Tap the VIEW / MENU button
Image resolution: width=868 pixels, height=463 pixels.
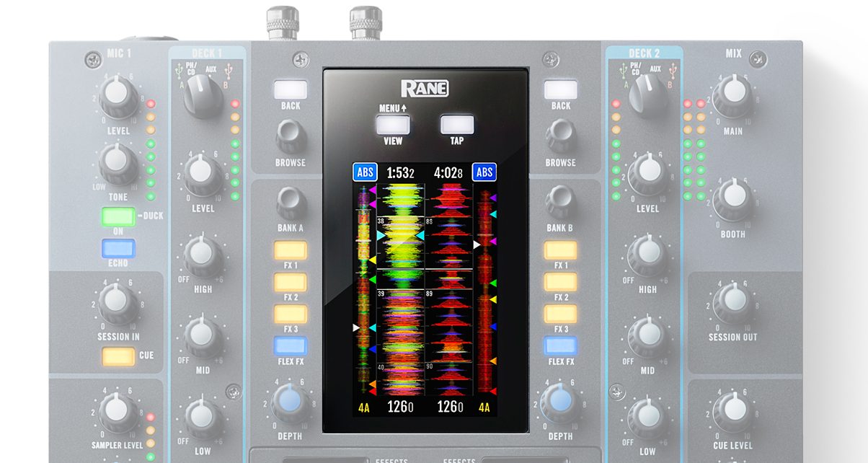(393, 125)
